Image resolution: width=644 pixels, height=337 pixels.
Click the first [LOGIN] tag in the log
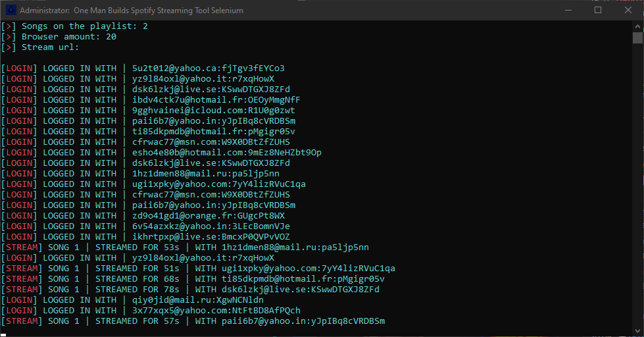tap(19, 68)
